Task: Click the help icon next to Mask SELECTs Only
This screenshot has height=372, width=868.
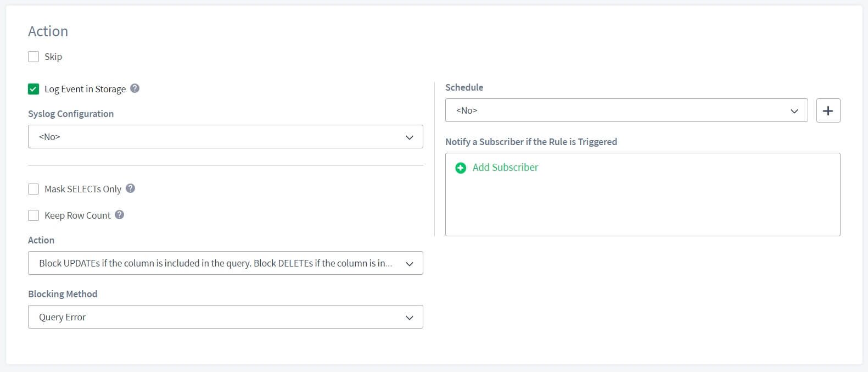Action: (130, 188)
